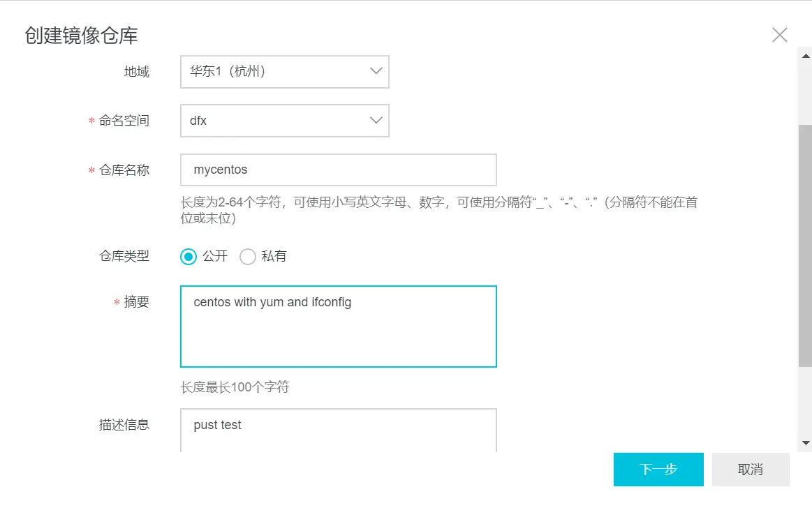Select the 私有 private repository type
This screenshot has height=510, width=812.
coord(248,257)
